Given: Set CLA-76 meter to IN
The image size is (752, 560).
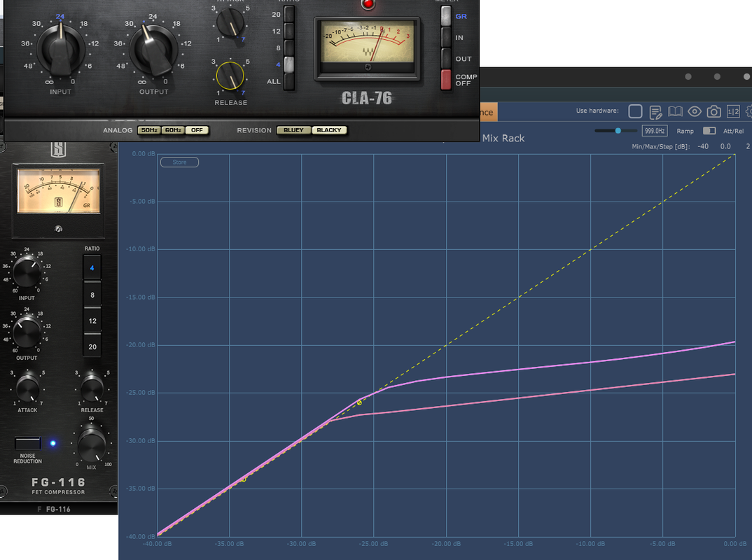Looking at the screenshot, I should [446, 37].
